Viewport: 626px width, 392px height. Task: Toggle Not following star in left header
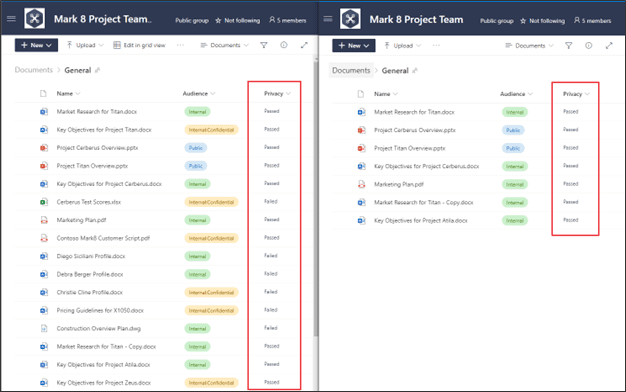218,20
